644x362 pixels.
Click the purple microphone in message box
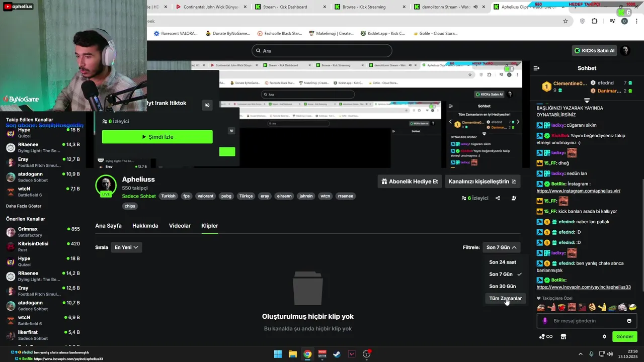pos(544,321)
